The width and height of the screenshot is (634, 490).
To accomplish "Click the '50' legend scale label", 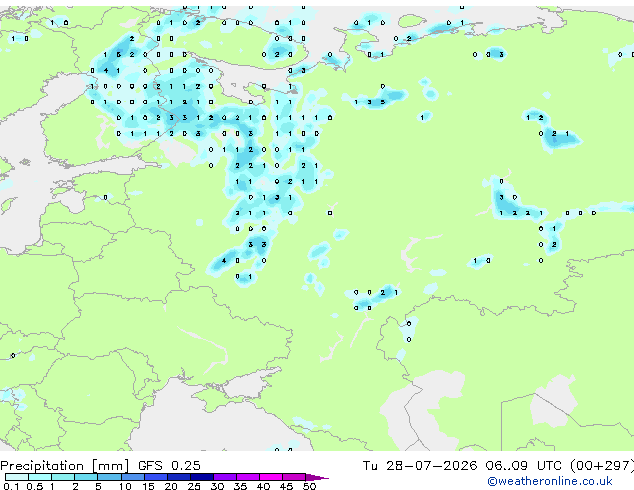I will click(310, 486).
